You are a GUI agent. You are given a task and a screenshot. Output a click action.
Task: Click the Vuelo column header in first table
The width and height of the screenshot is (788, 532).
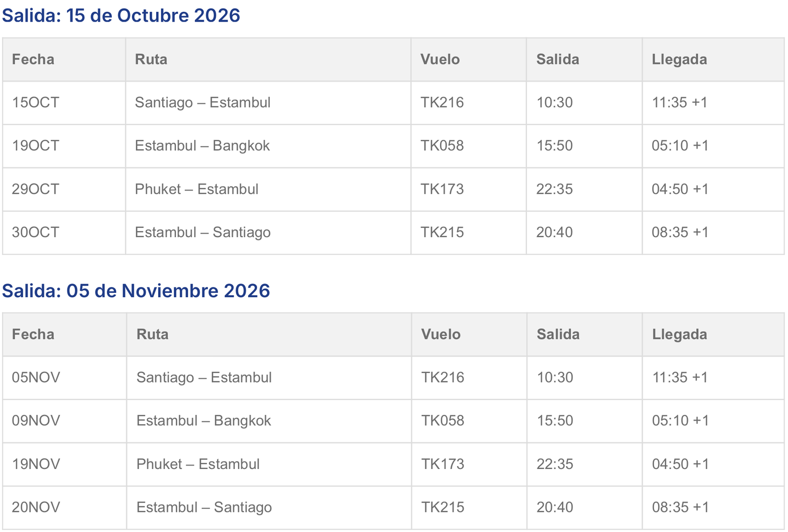[440, 60]
